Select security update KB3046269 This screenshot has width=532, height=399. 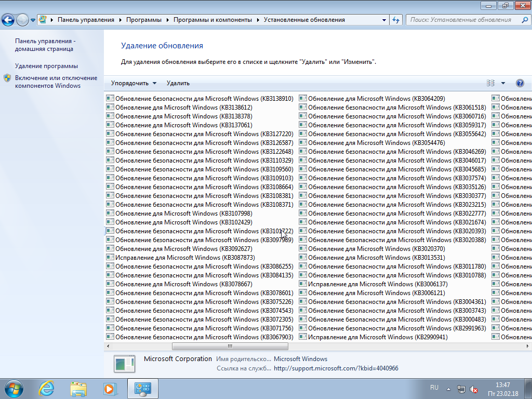tap(393, 151)
